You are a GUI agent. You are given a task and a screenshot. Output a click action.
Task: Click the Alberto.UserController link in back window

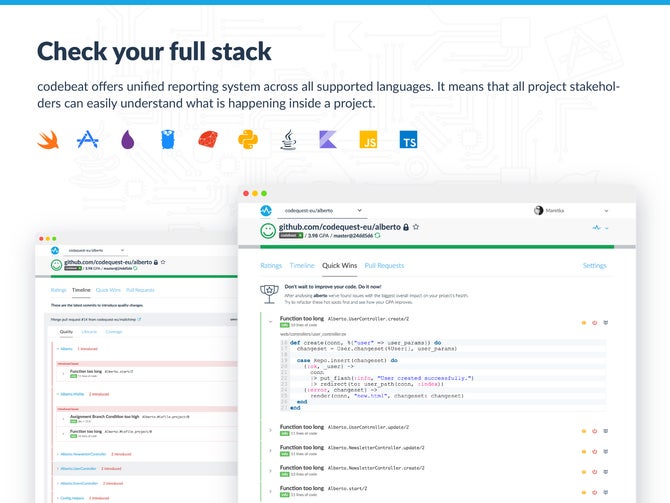tap(79, 467)
